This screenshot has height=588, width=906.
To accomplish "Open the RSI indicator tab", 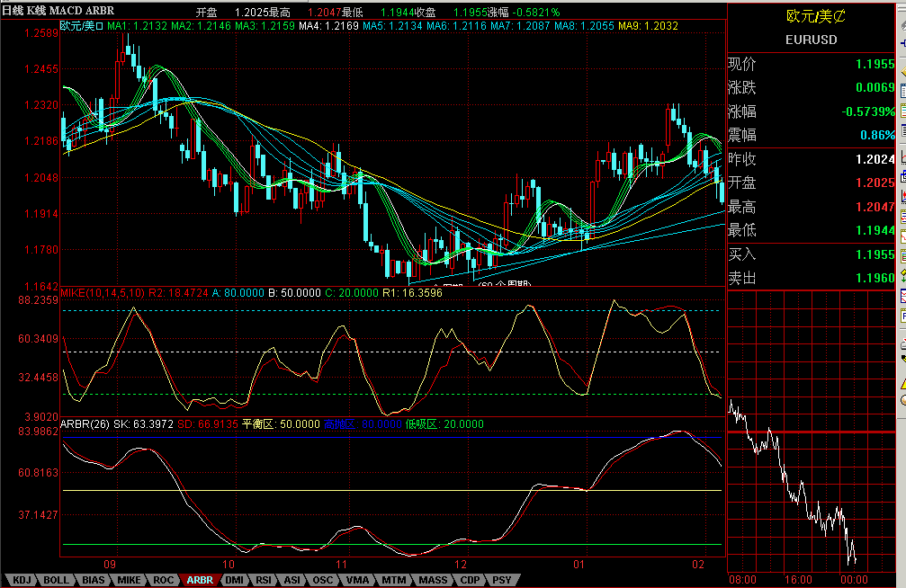I will coord(264,580).
